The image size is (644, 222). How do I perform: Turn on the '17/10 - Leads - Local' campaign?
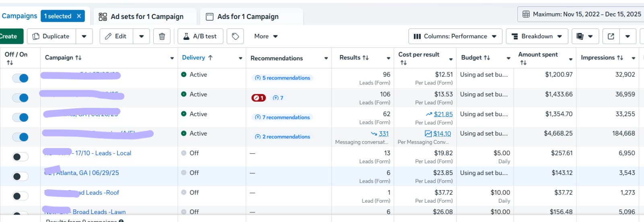(x=20, y=157)
